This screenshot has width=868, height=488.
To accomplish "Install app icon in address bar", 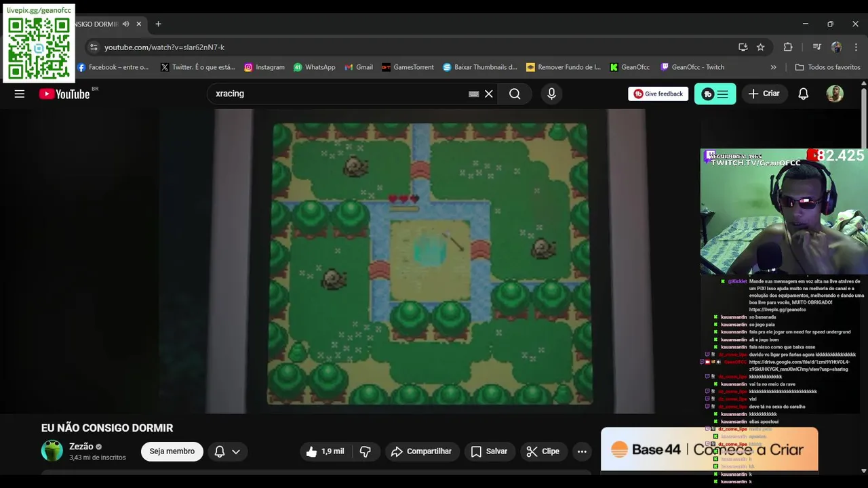I will 743,47.
